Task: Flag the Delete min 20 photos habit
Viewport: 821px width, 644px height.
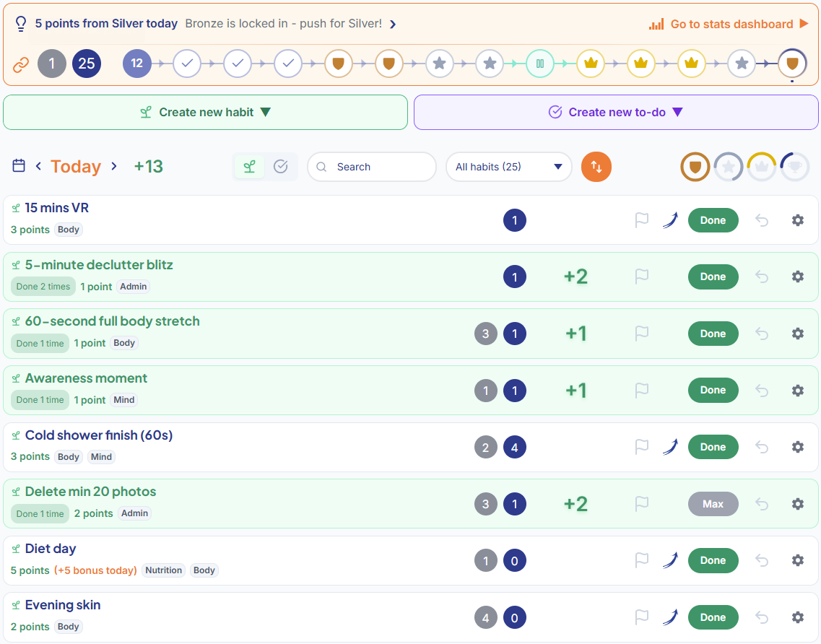Action: 641,504
